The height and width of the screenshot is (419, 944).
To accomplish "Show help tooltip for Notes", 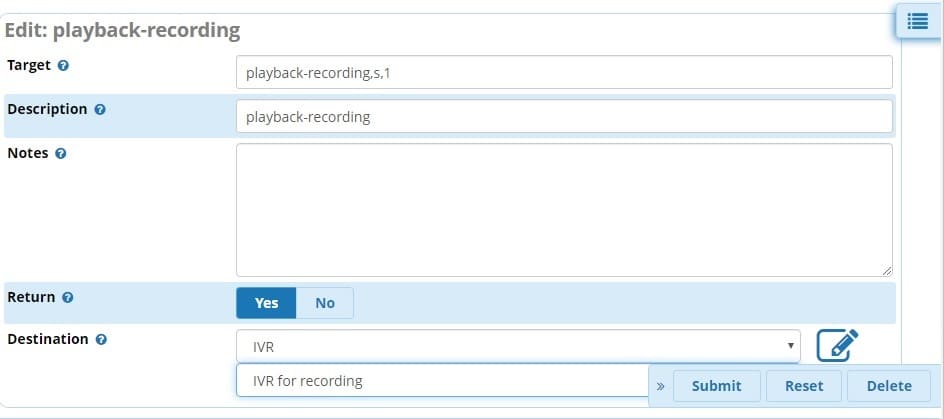I will coord(60,154).
